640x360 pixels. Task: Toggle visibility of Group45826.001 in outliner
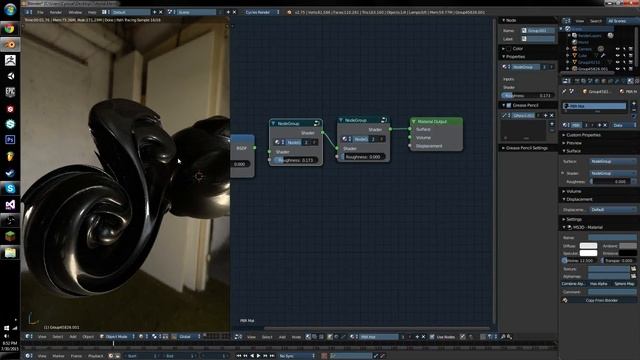click(x=618, y=69)
